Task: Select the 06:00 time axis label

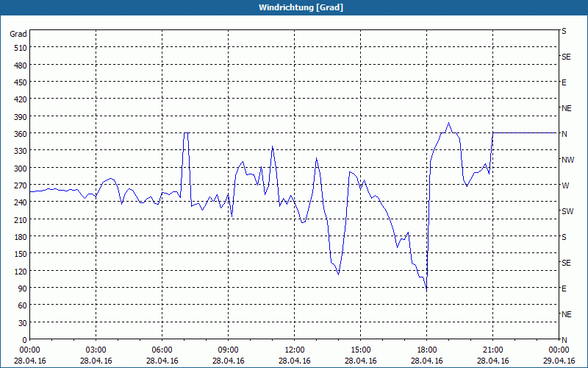Action: [162, 350]
